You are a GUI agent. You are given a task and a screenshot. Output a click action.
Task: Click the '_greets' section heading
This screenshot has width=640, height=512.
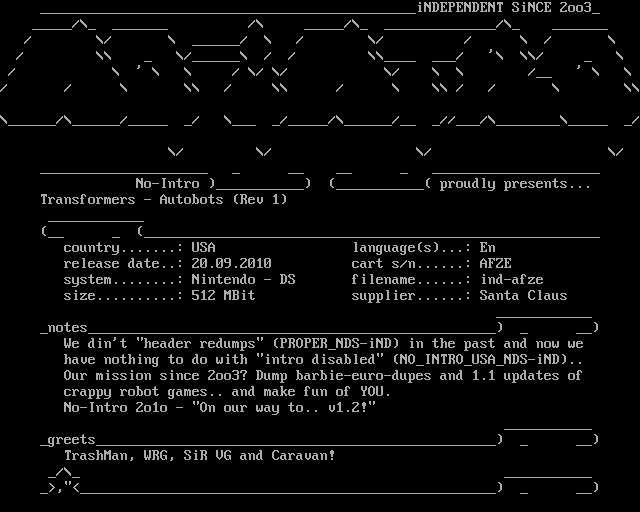(68, 440)
